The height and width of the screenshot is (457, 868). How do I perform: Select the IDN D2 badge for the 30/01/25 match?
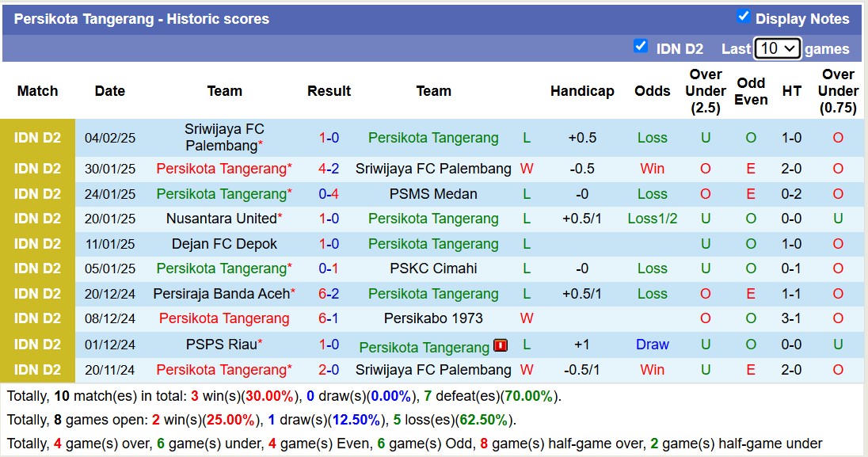click(38, 168)
